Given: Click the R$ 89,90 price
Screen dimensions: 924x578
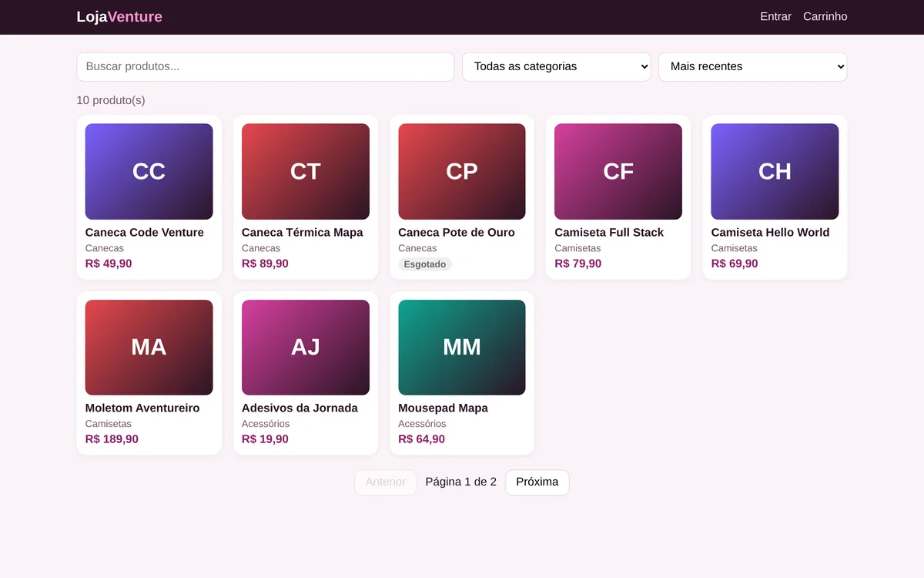Looking at the screenshot, I should pos(265,264).
